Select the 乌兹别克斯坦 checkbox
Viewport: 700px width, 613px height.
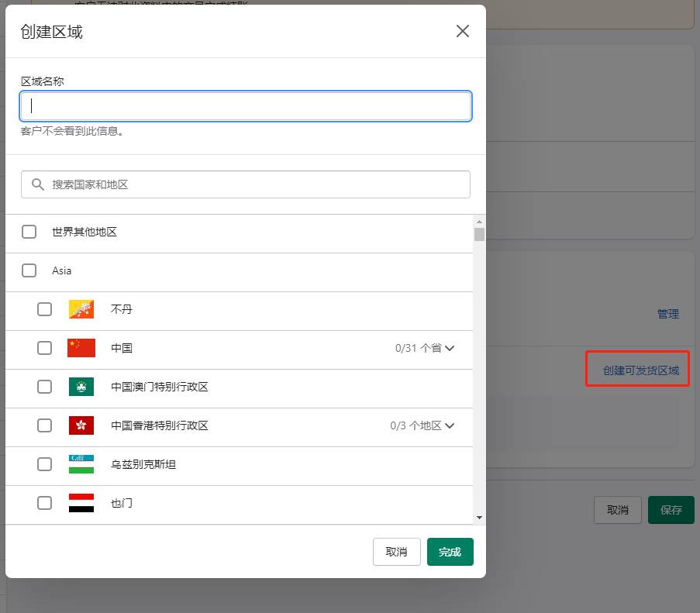point(44,464)
